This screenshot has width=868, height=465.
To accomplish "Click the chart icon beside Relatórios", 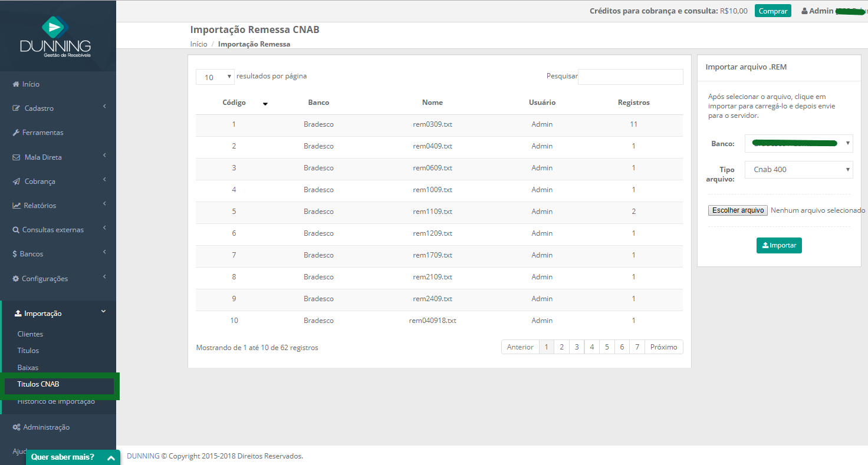I will coord(17,206).
